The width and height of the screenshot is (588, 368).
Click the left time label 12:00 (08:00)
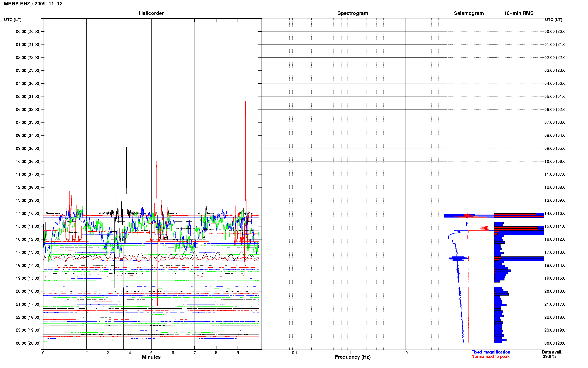coord(28,187)
